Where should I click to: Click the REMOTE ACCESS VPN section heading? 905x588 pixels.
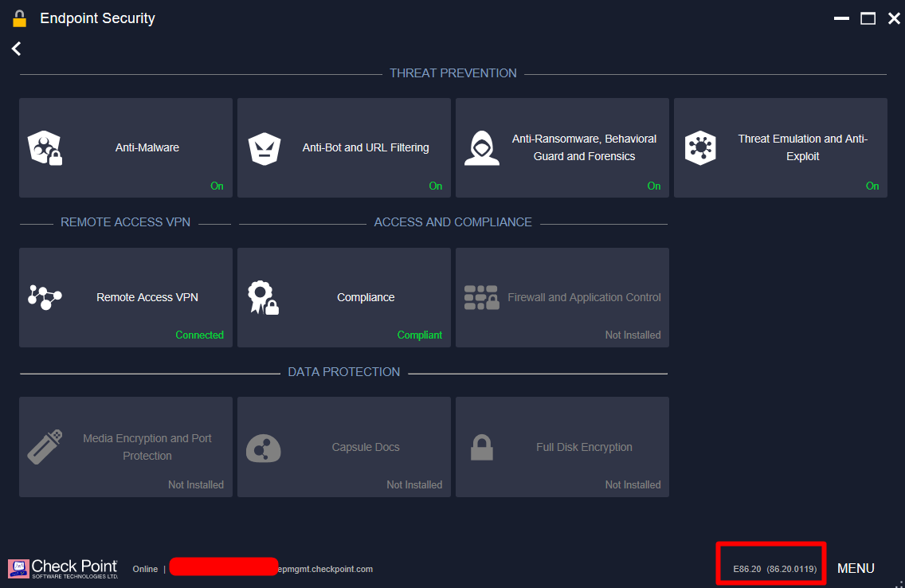tap(125, 222)
